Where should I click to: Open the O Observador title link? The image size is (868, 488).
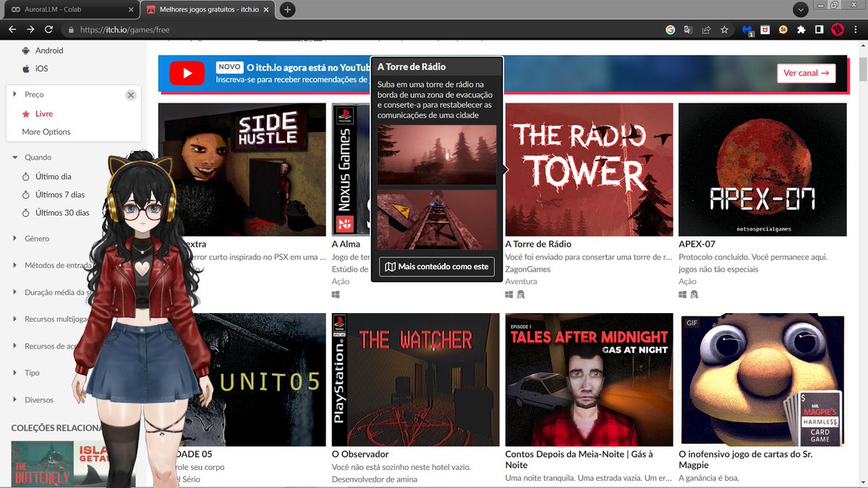click(360, 454)
